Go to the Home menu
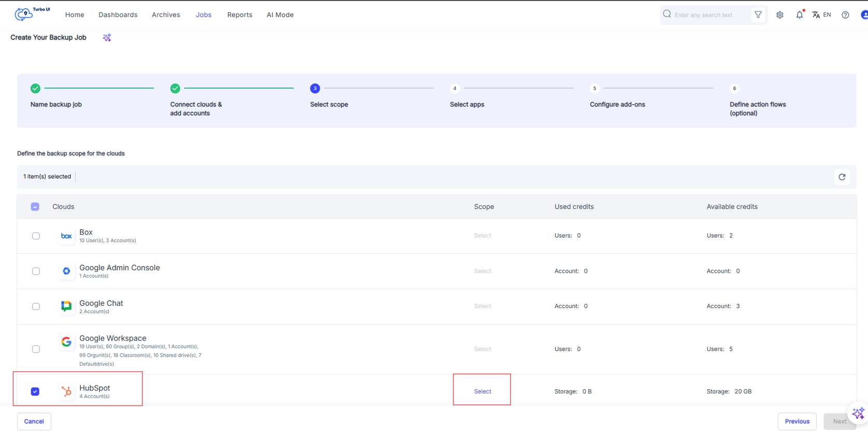Viewport: 868px width, 434px height. tap(75, 15)
